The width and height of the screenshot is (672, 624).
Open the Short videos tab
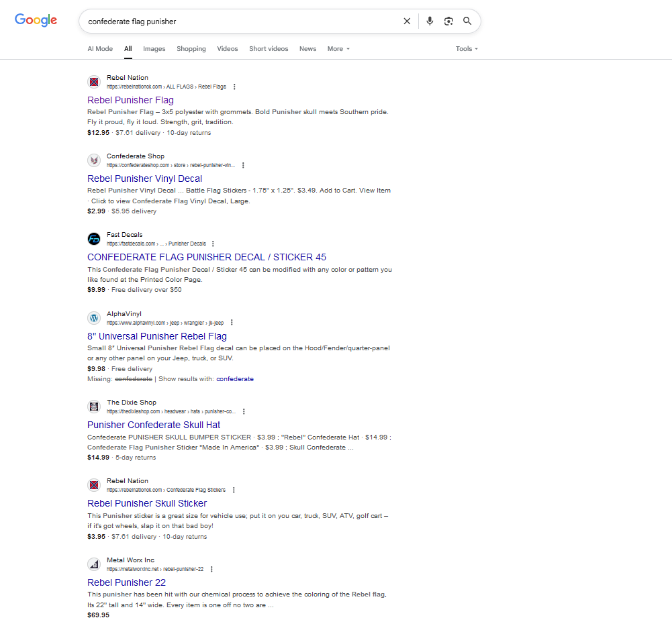(269, 49)
